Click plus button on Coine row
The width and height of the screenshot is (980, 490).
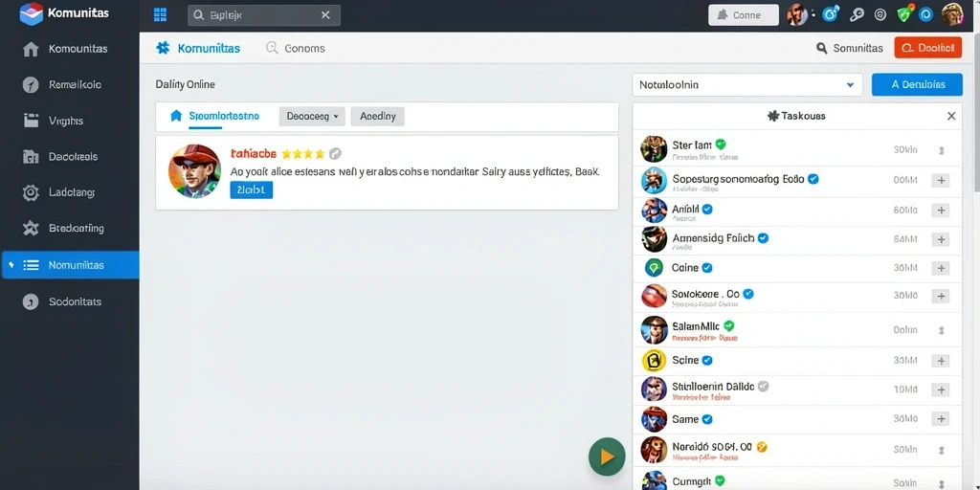tap(940, 268)
